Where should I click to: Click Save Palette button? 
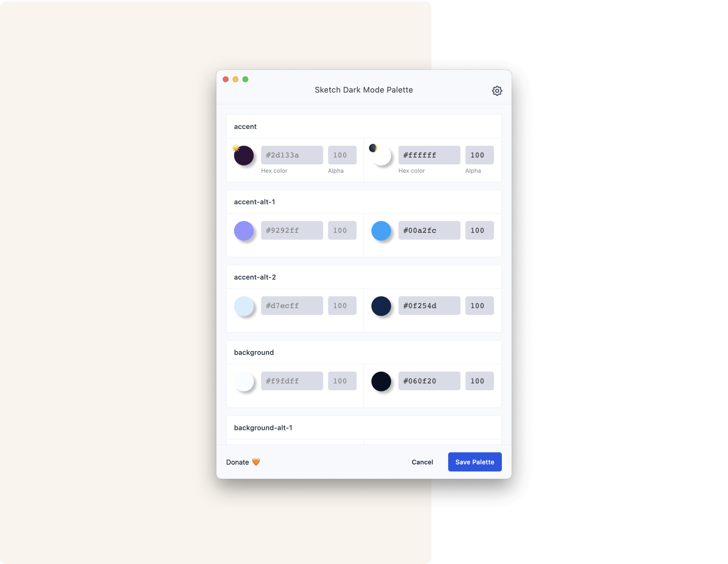(x=475, y=462)
